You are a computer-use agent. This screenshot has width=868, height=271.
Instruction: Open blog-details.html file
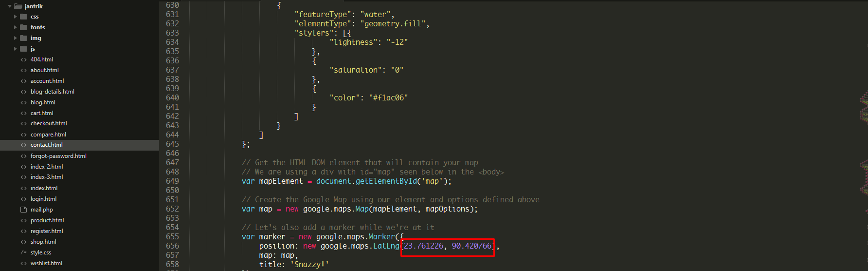[x=52, y=92]
